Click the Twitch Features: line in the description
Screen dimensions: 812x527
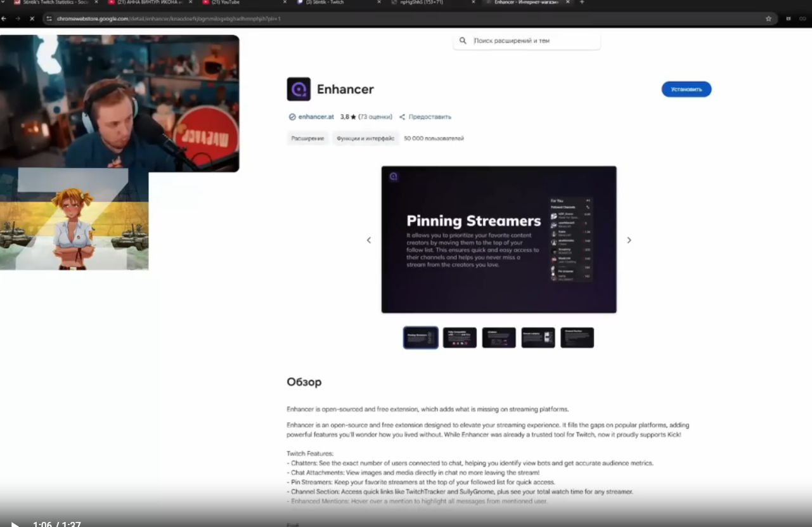pos(310,453)
